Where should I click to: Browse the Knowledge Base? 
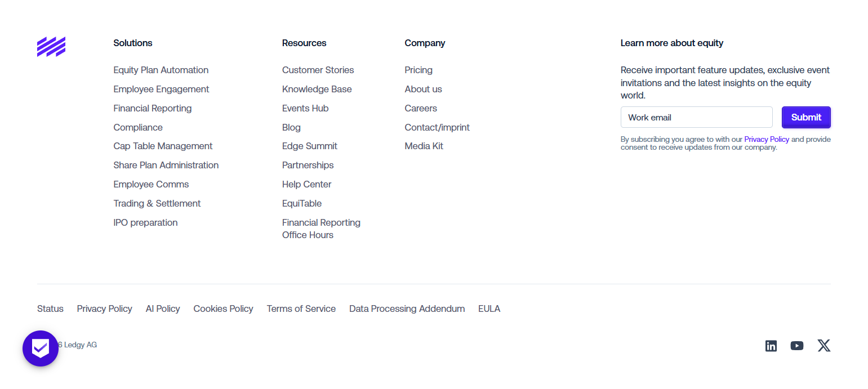317,89
